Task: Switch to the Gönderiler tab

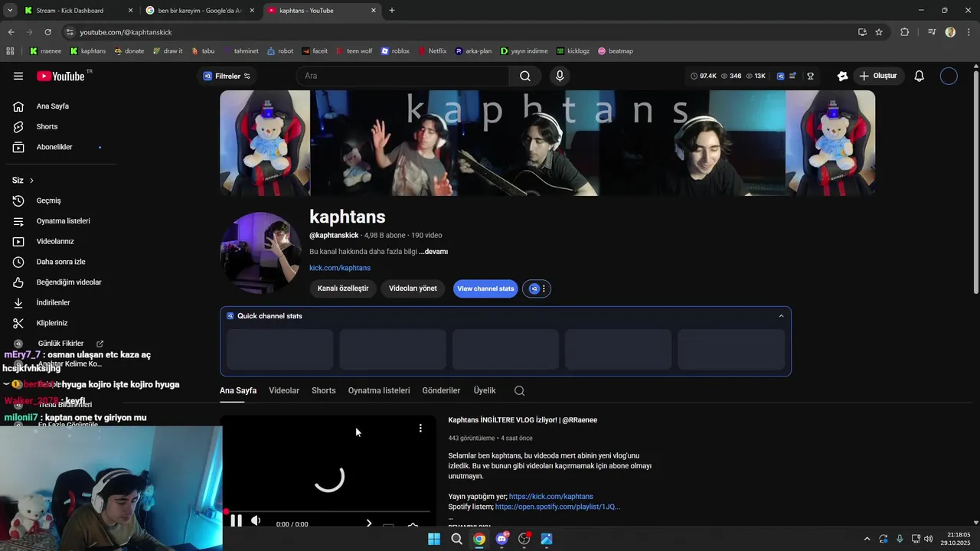Action: 441,391
